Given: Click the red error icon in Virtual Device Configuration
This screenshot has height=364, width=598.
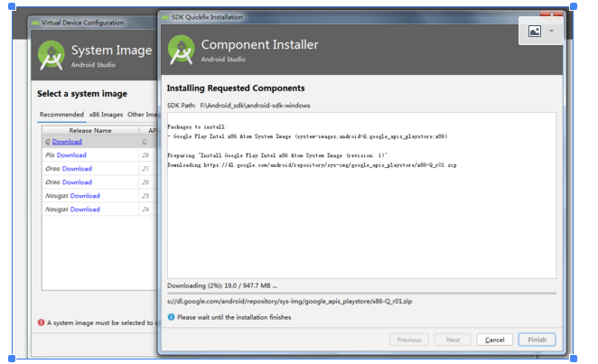Looking at the screenshot, I should pos(42,322).
